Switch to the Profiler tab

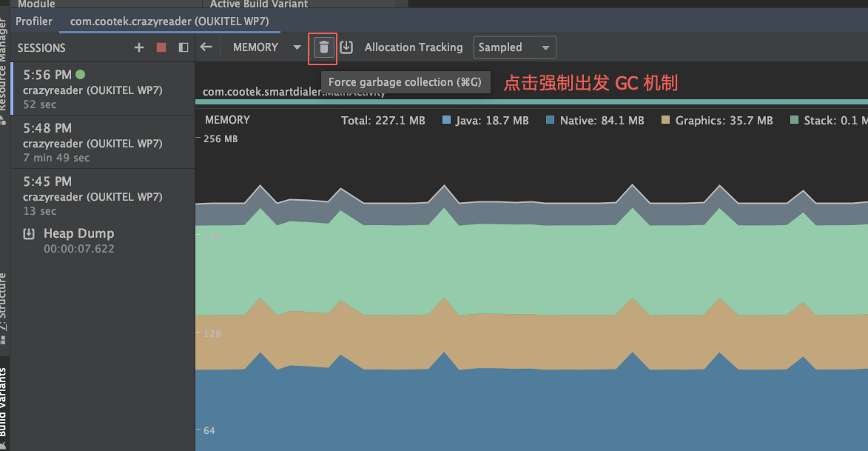click(34, 21)
